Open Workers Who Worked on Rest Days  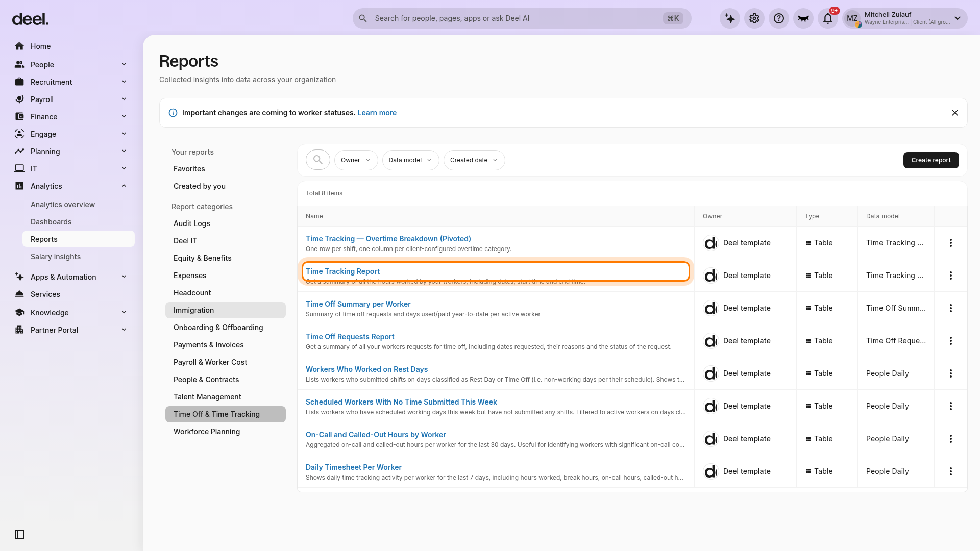tap(366, 369)
